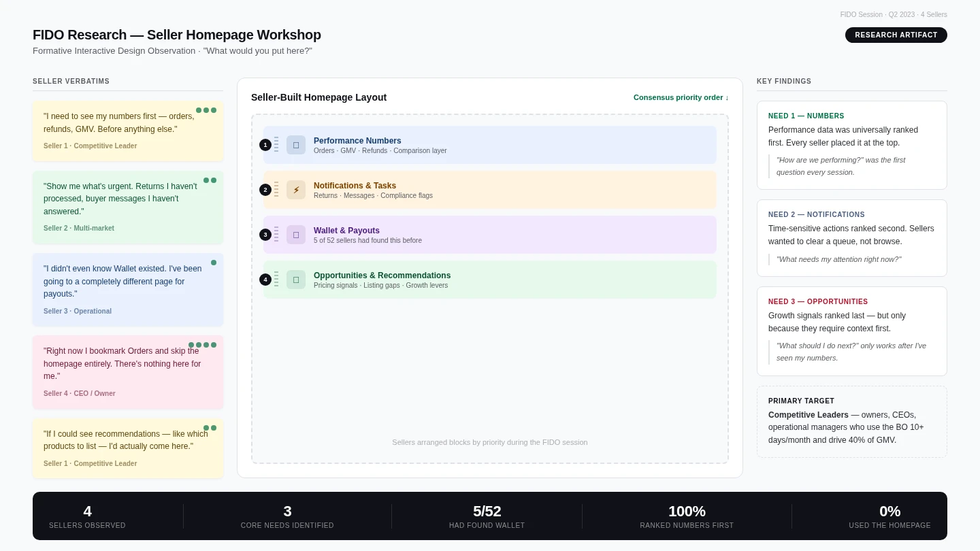The width and height of the screenshot is (980, 551).
Task: Click the drag handle on Notifications & Tasks
Action: [x=276, y=190]
